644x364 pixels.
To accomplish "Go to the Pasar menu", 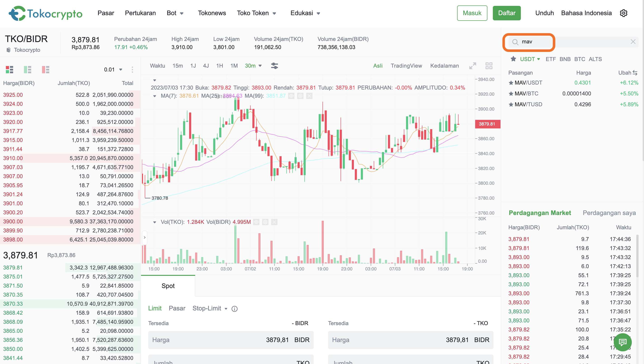I will (106, 13).
